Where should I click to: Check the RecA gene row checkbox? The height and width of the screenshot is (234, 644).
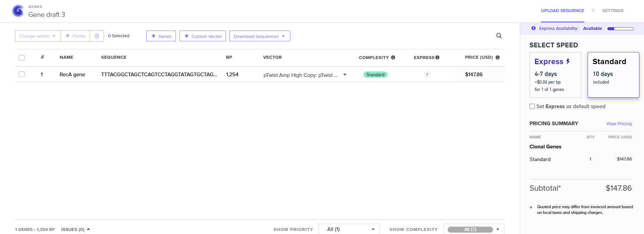22,74
